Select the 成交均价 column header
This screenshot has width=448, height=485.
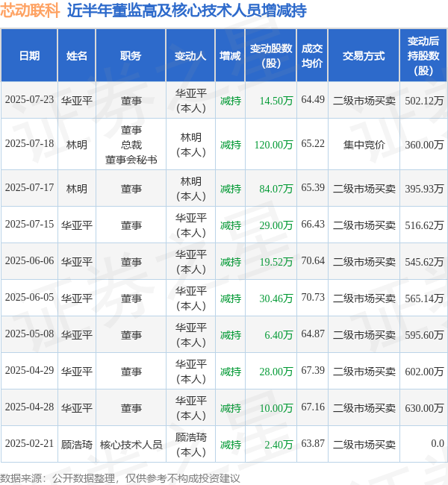(312, 56)
